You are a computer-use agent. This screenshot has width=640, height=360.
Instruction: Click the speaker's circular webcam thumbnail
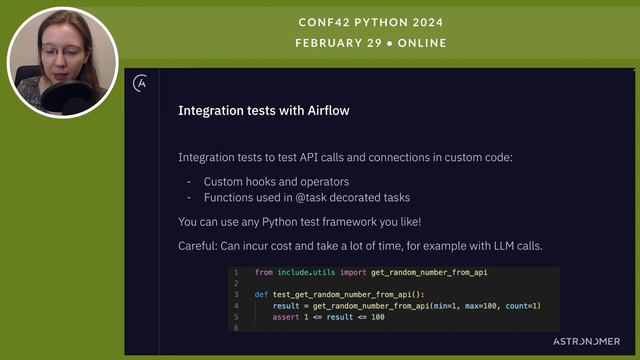63,62
